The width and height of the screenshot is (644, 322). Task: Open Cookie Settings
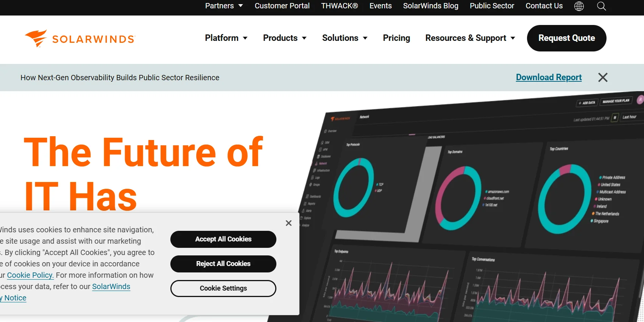click(223, 288)
